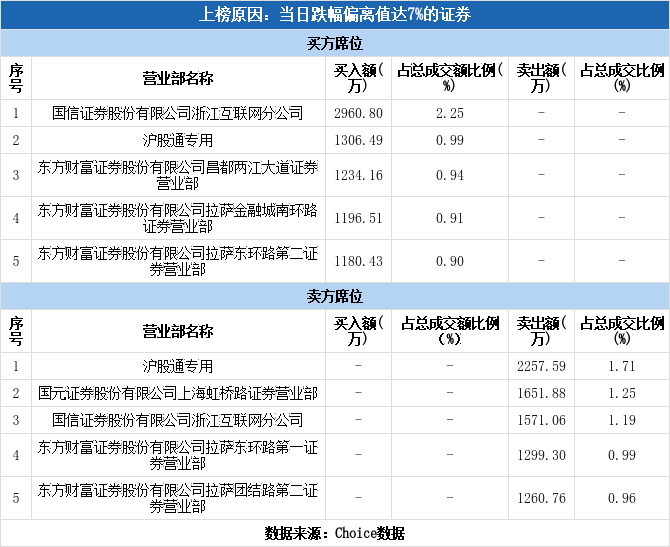Viewport: 670px width, 547px height.
Task: Select buy amount 1234.16
Action: tap(358, 175)
